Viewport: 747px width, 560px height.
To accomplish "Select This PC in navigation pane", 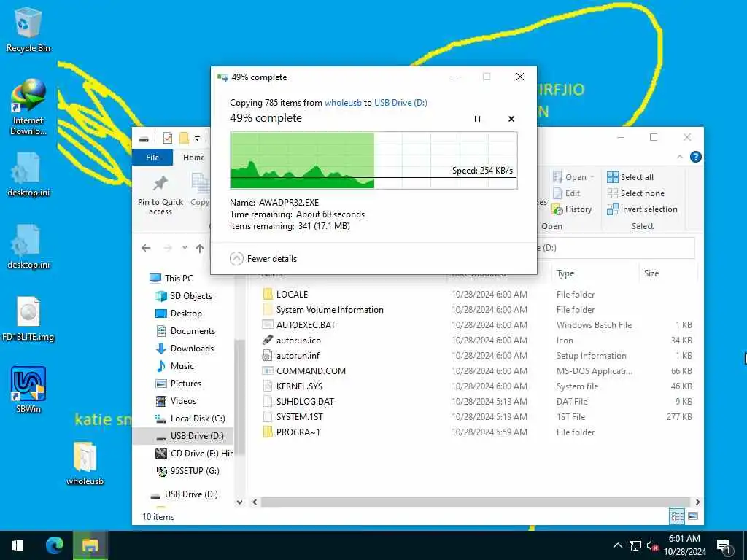I will tap(171, 278).
